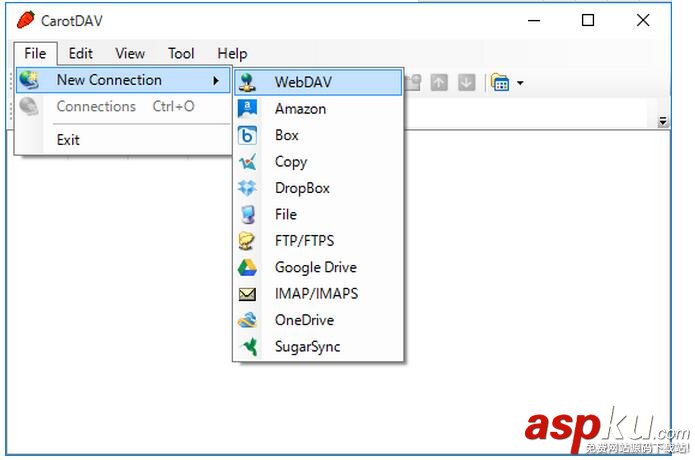
Task: Click the grayed Connections globe icon
Action: (29, 106)
